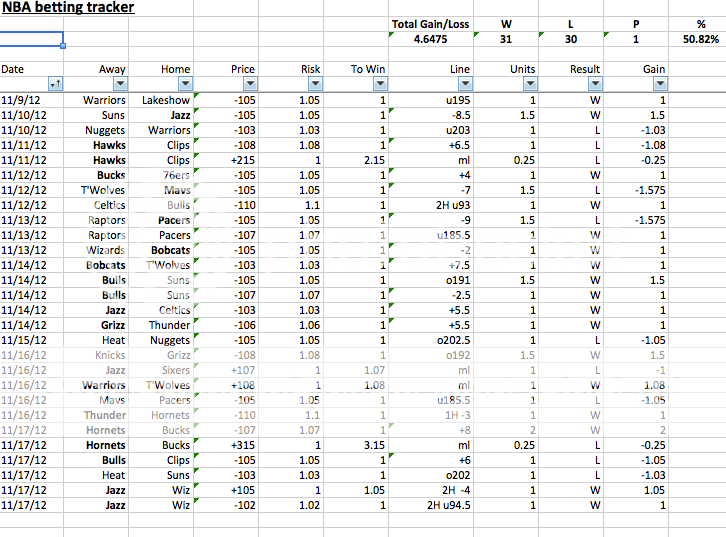This screenshot has height=537, width=726.
Task: Click the u203 line cell
Action: pos(431,130)
